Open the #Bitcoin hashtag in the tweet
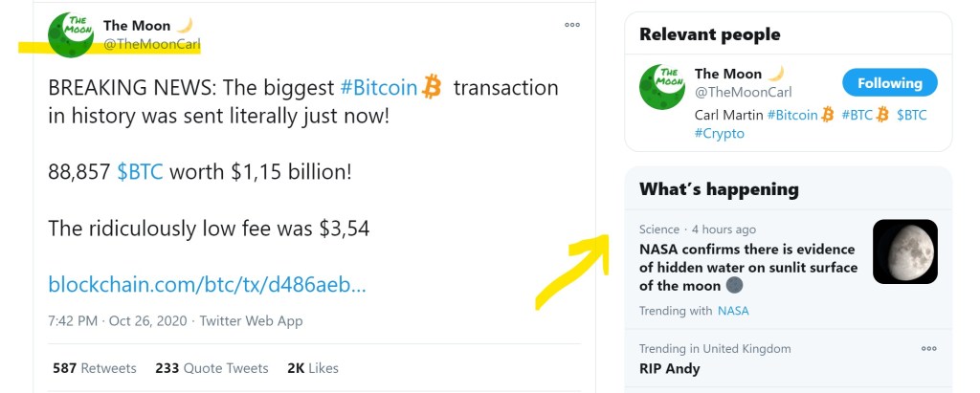 point(379,88)
